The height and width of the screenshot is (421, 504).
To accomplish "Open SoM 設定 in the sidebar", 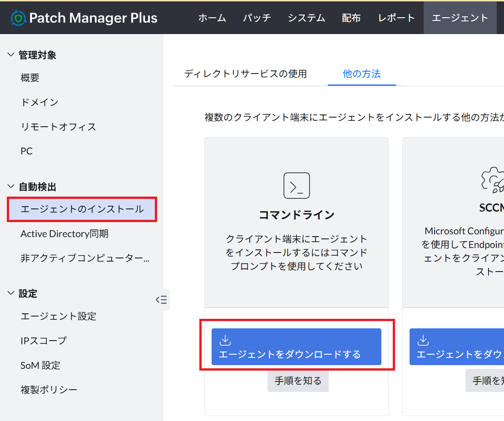I will pyautogui.click(x=40, y=365).
